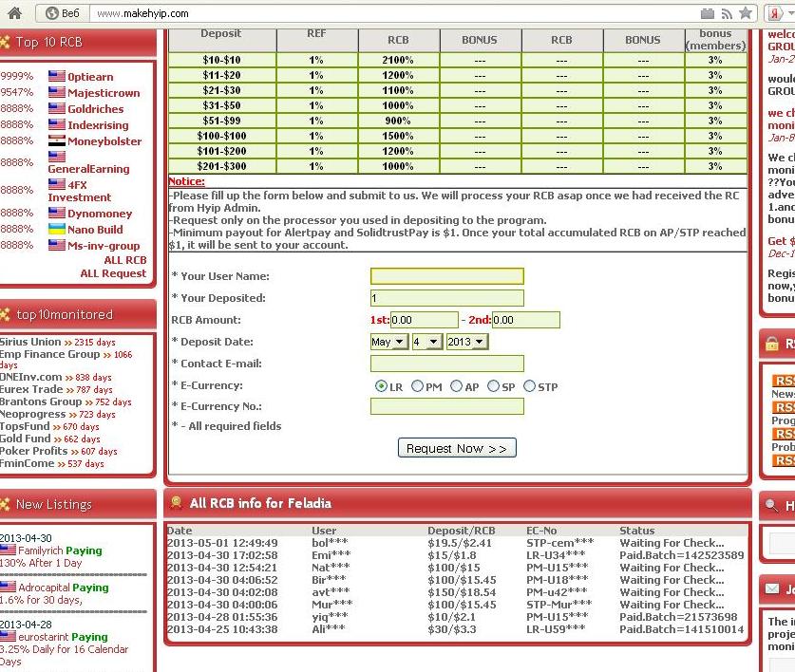Click flag icon next to Indexrising
The height and width of the screenshot is (672, 795).
click(x=57, y=124)
